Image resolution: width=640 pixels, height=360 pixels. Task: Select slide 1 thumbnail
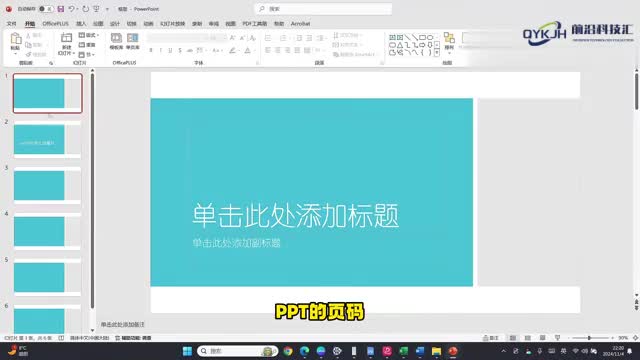pyautogui.click(x=47, y=93)
